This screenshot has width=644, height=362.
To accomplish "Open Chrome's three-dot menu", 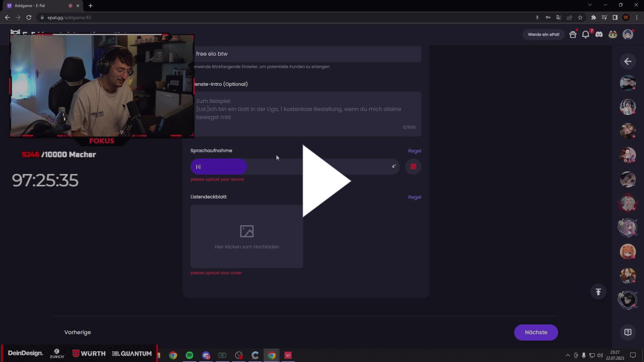I will [637, 17].
